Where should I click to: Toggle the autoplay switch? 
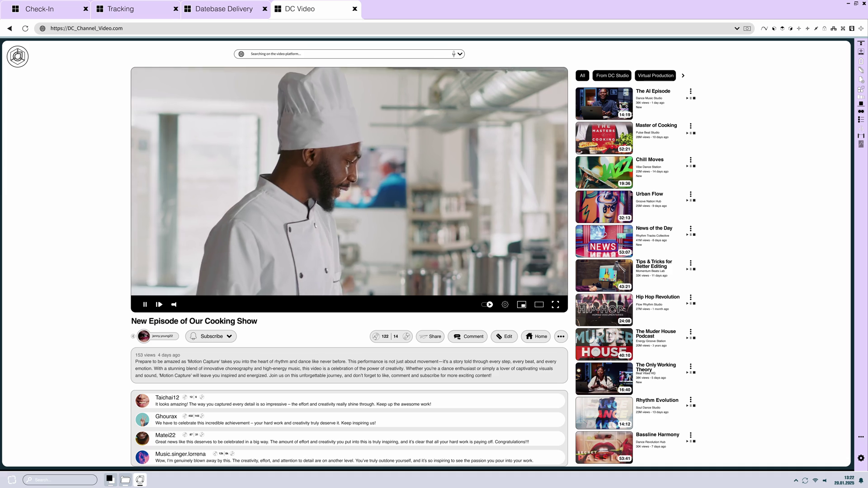tap(487, 305)
